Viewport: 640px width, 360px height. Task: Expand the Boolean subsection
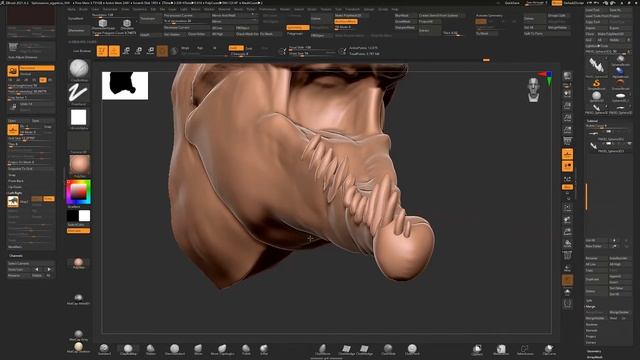tap(592, 324)
